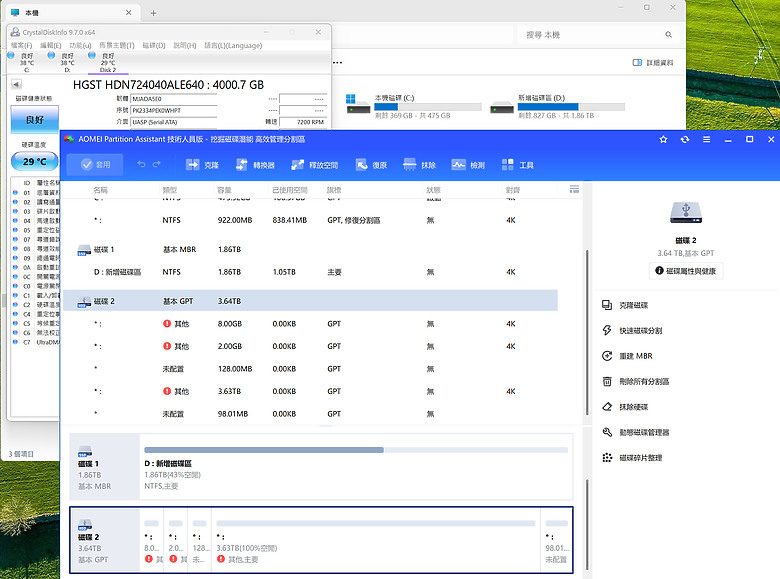Select the 128.00MB unallocated row
The width and height of the screenshot is (780, 579).
310,369
